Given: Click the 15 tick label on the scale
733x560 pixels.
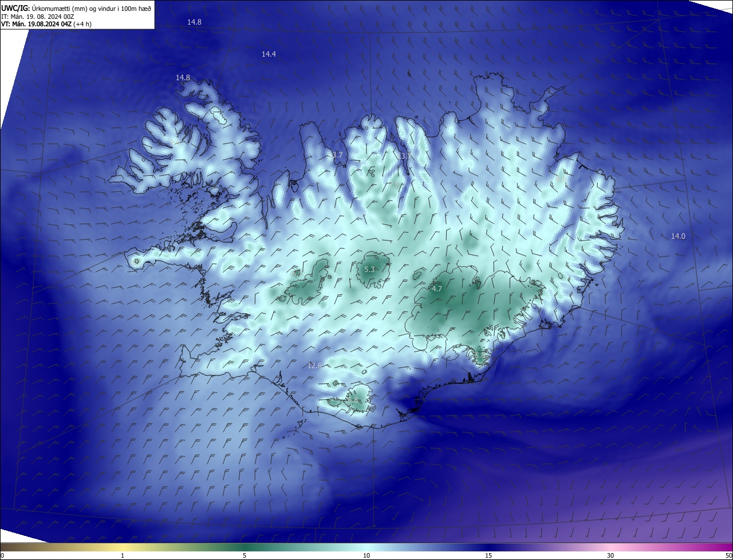Looking at the screenshot, I should [x=488, y=555].
